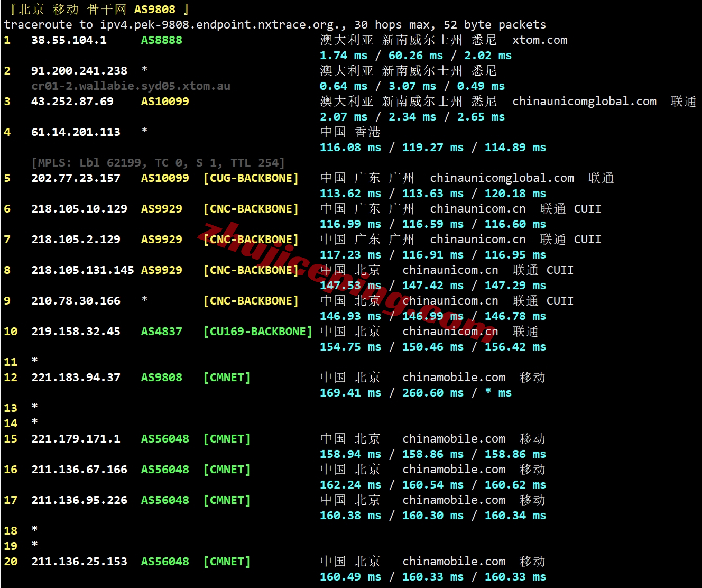Click IP 219.158.32.45 at hop 10
Screen dimensions: 702x588
pyautogui.click(x=76, y=332)
